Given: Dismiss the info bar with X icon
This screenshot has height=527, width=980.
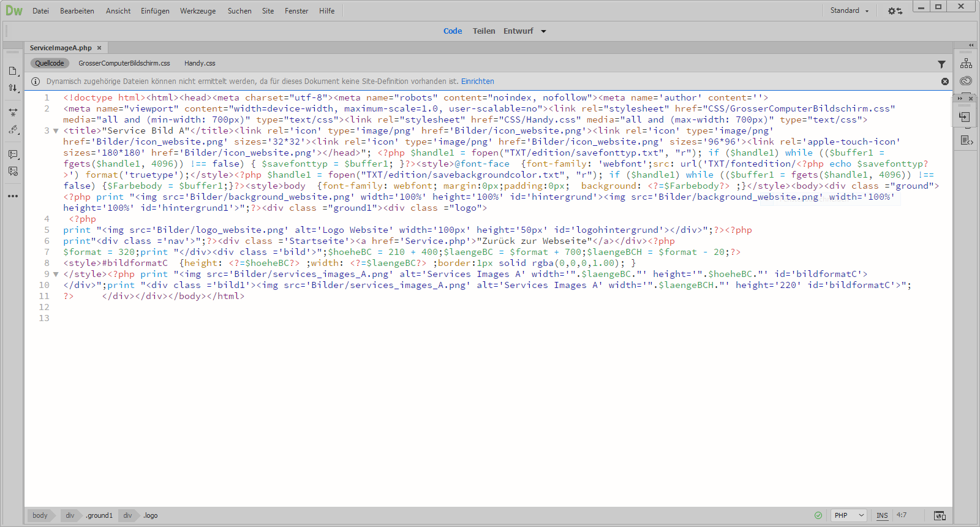Looking at the screenshot, I should [945, 82].
